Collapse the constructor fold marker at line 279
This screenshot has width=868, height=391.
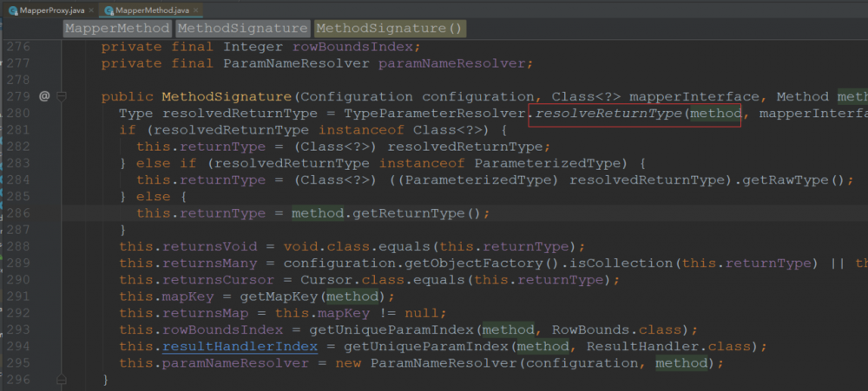[x=62, y=97]
